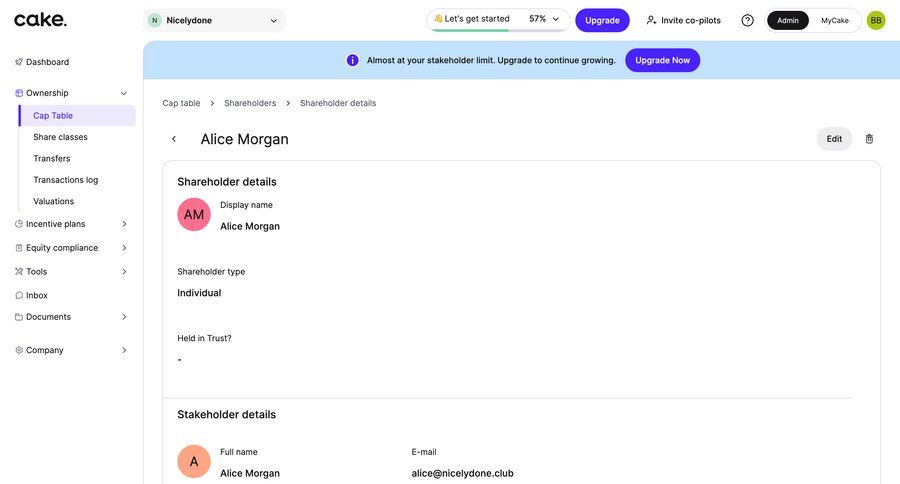Expand the Let's get started progress dropdown
This screenshot has height=484, width=900.
(x=497, y=19)
